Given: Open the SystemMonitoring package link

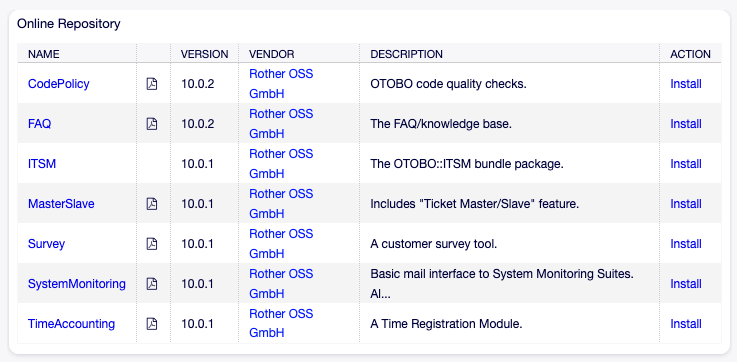Looking at the screenshot, I should tap(77, 284).
